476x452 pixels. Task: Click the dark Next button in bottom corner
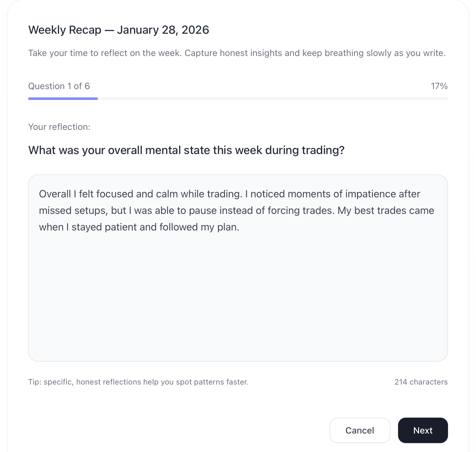423,430
